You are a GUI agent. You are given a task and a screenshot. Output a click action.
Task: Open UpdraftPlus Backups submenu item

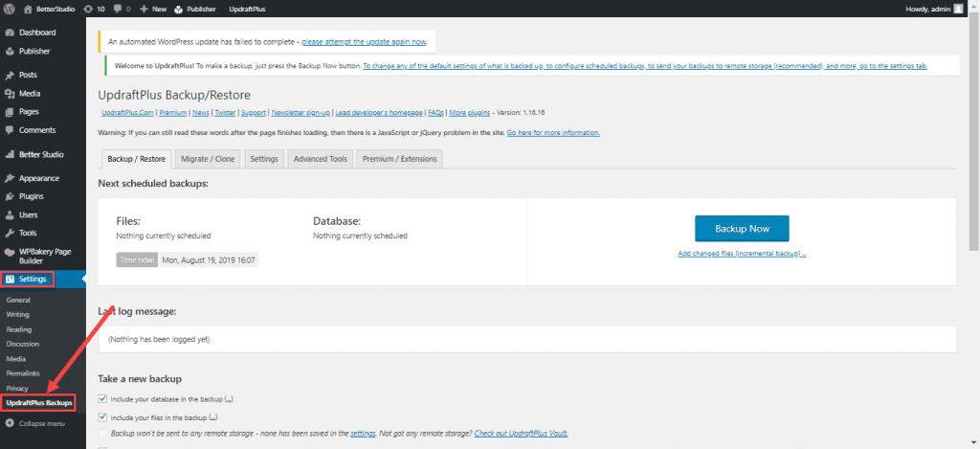39,403
